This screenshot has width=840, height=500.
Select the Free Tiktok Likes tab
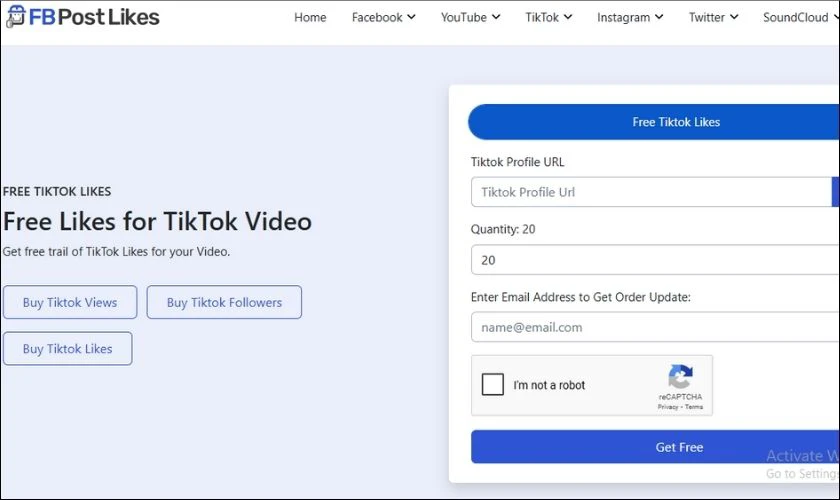point(654,122)
